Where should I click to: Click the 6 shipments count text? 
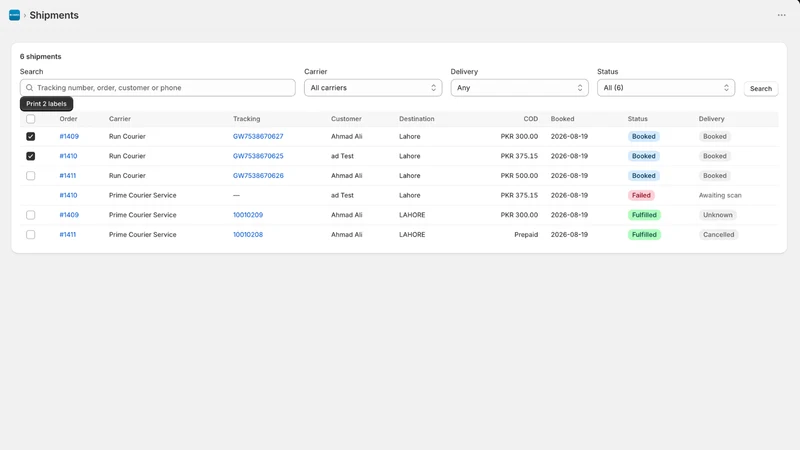[x=40, y=57]
